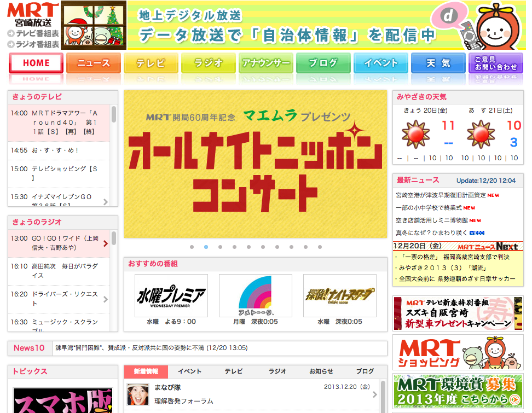Switch to the イベント content tab
532x413 pixels.
click(x=190, y=371)
